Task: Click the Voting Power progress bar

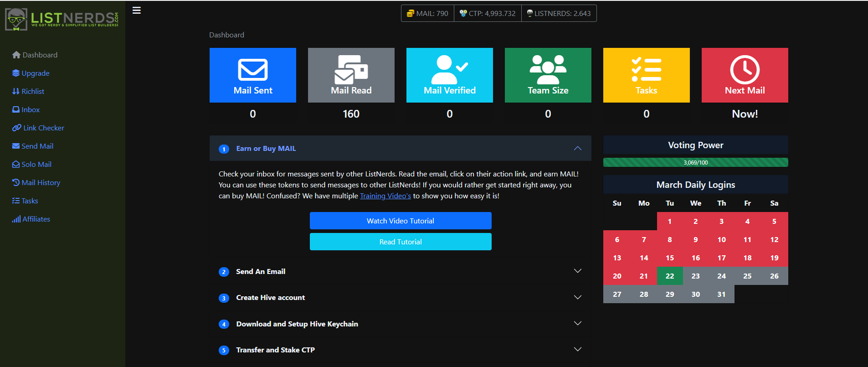Action: click(696, 162)
